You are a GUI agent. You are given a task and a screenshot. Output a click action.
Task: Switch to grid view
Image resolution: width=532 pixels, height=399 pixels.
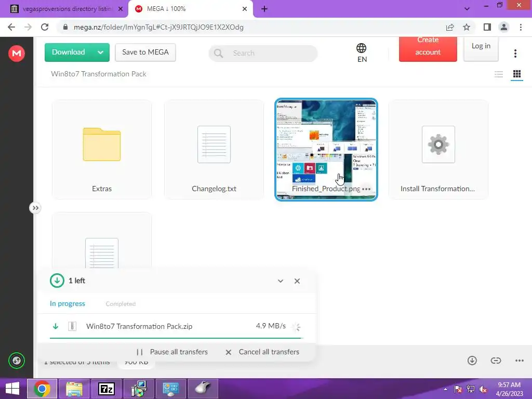[x=517, y=74]
